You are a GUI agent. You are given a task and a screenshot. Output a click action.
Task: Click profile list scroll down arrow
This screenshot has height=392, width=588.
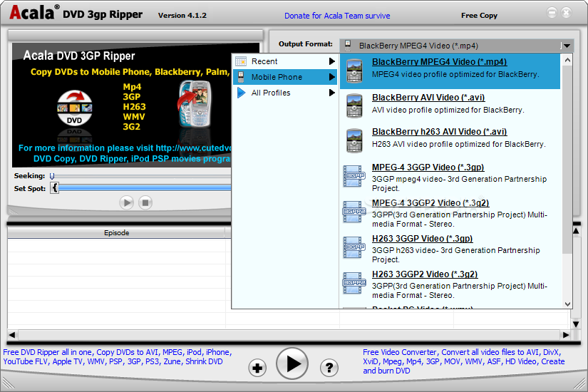[x=567, y=304]
